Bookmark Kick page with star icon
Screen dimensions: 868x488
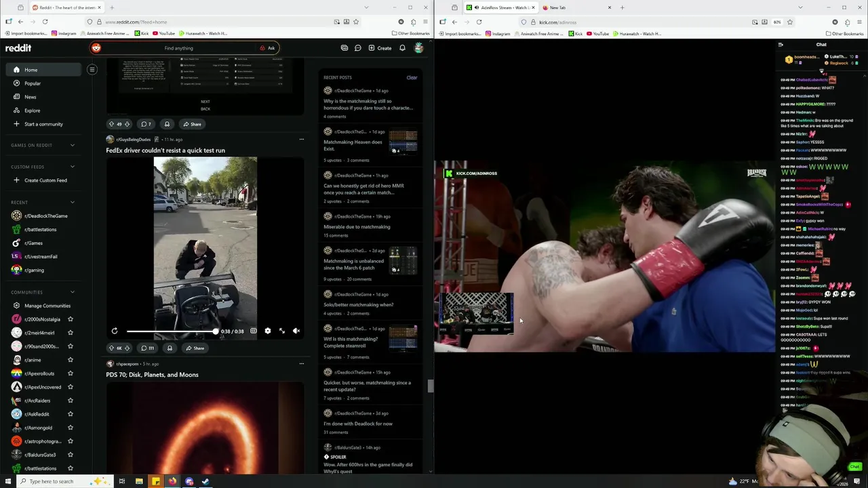point(789,22)
